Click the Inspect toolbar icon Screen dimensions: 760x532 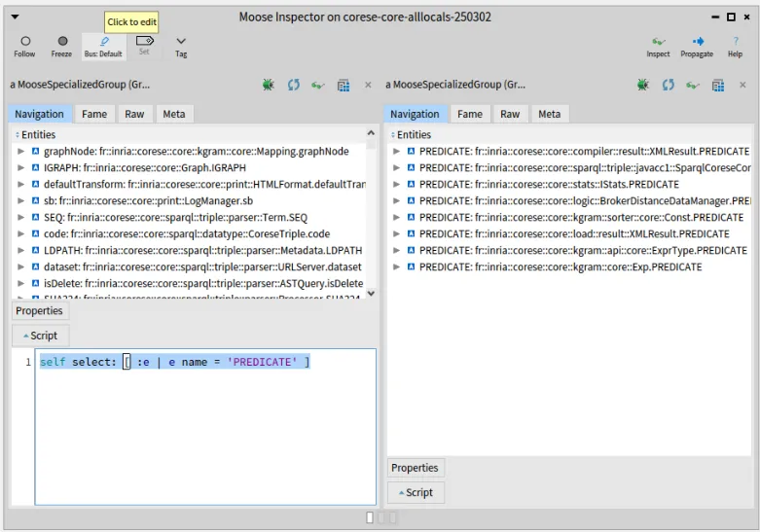tap(658, 45)
